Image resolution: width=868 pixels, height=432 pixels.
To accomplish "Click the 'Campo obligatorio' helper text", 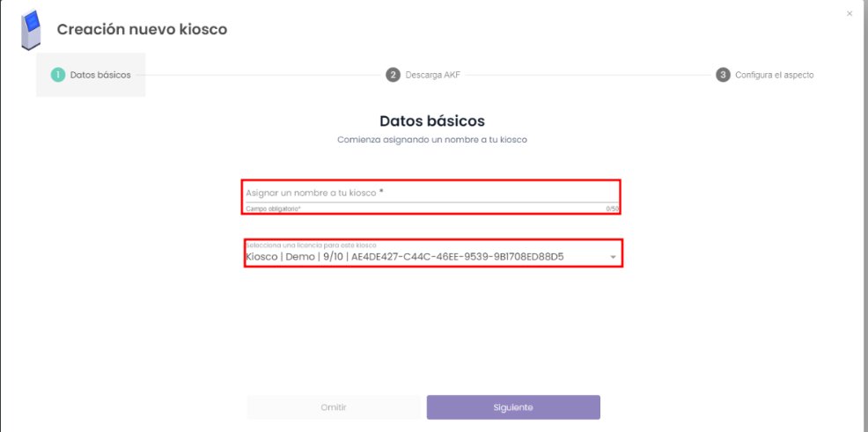I will [x=273, y=209].
